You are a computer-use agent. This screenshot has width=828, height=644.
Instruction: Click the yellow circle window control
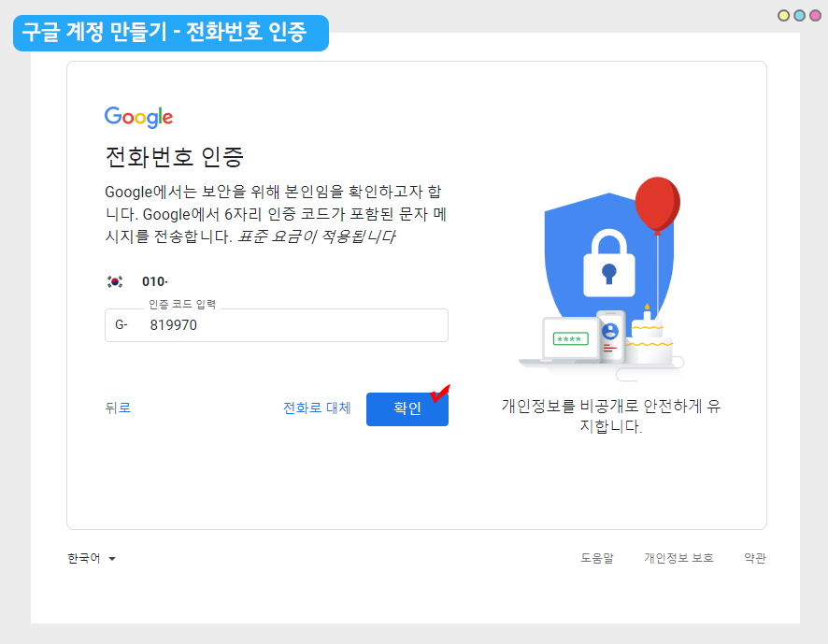[x=783, y=15]
